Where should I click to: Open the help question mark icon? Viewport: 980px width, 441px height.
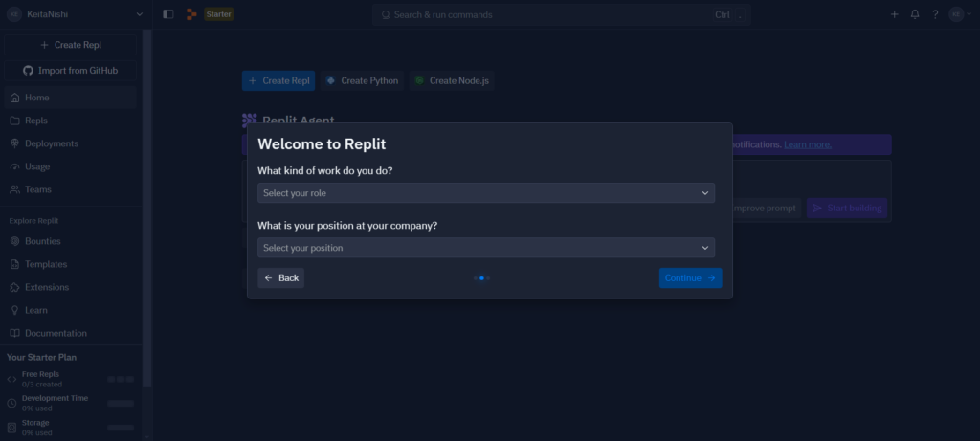pyautogui.click(x=935, y=14)
